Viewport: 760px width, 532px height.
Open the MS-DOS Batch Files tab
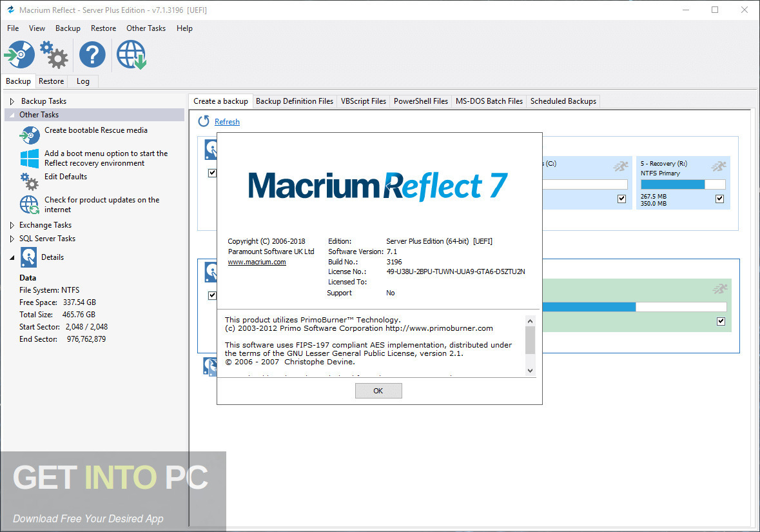point(489,101)
